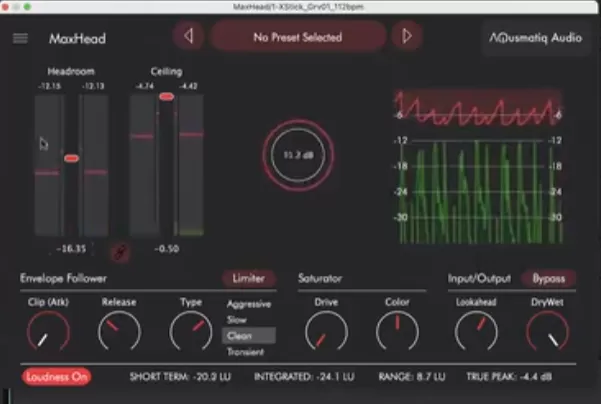Viewport: 601px width, 404px height.
Task: Click the SHORT TERM -20.2 LU readout
Action: (180, 377)
